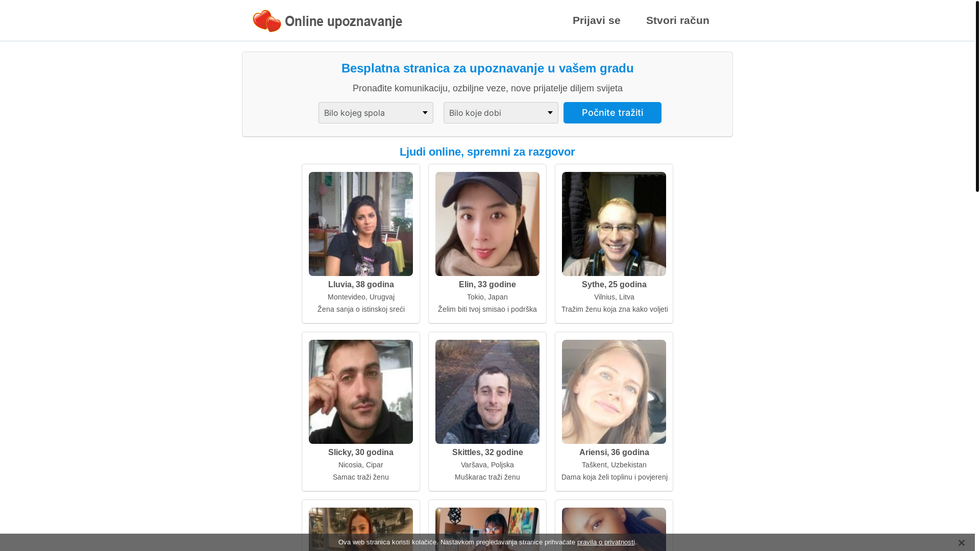Open Sythe's profile photo
This screenshot has height=551, width=980.
point(614,224)
